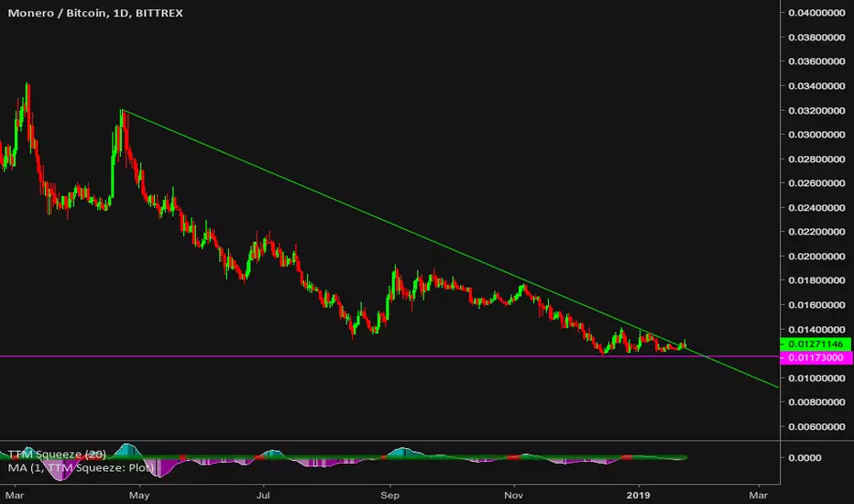854x504 pixels.
Task: Click the 0.01400000 price axis label
Action: pos(816,330)
